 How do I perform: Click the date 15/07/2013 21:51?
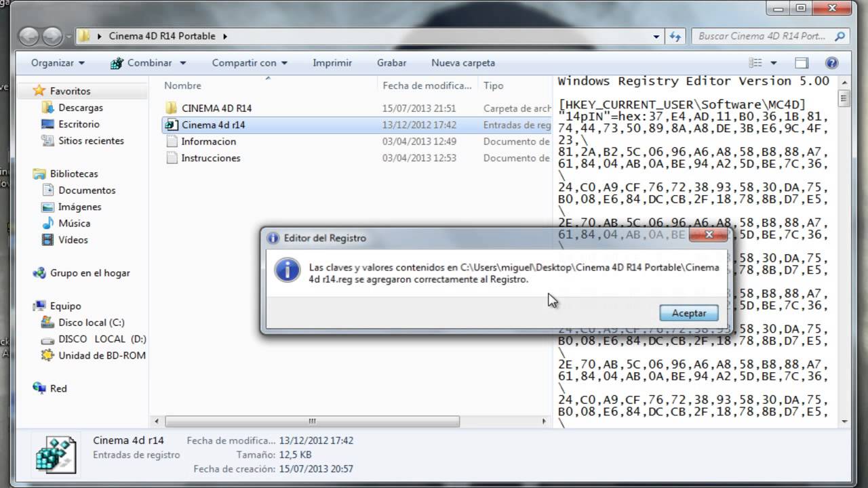419,108
